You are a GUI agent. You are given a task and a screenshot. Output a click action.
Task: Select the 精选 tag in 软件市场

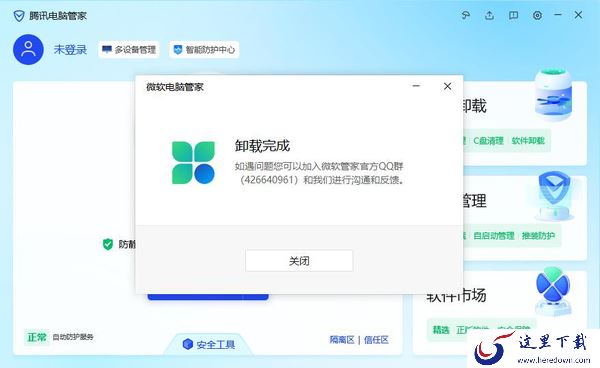[441, 330]
